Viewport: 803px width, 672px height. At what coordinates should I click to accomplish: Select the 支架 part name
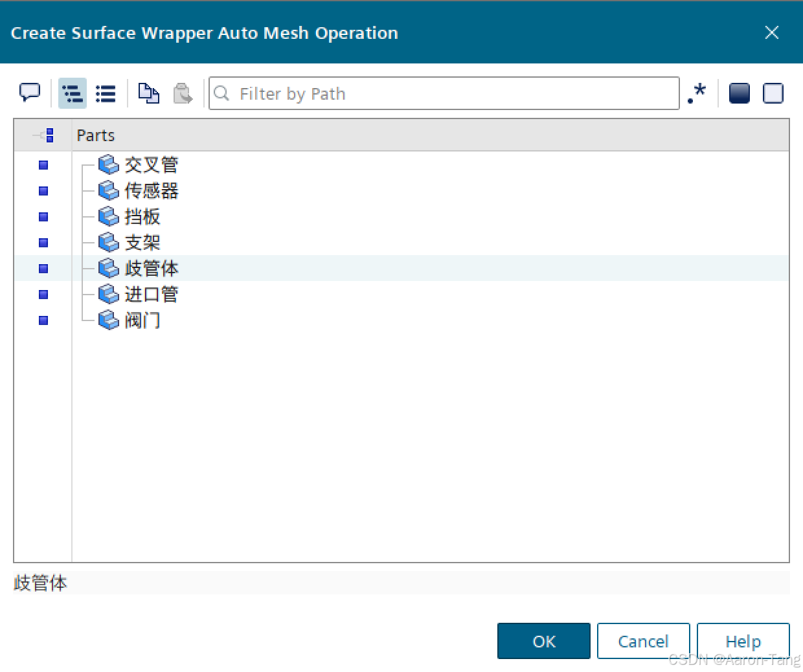(142, 243)
